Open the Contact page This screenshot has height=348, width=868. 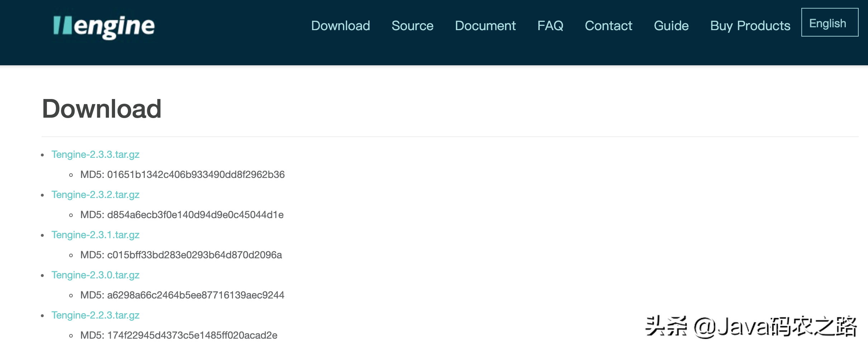(x=608, y=26)
